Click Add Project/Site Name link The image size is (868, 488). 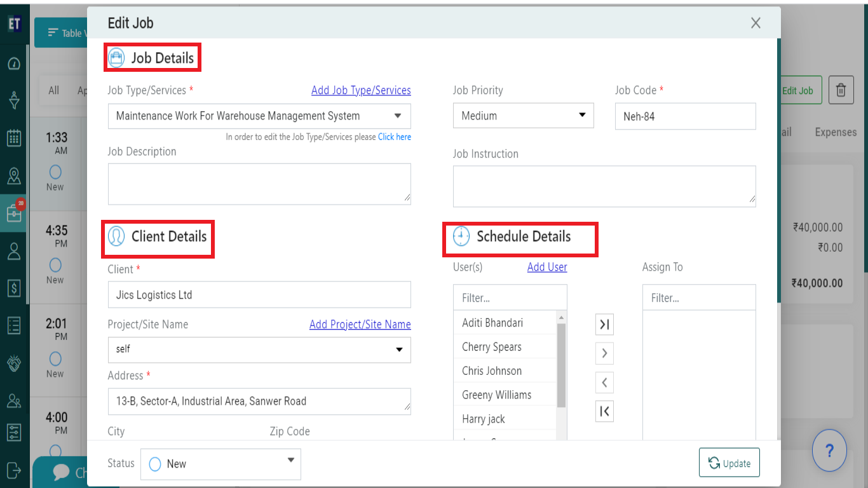point(360,324)
